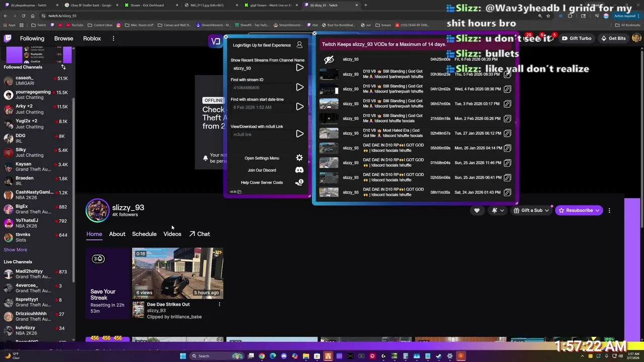Open Dae Dae Strikes Out clip thumbnail
644x362 pixels.
tap(178, 273)
